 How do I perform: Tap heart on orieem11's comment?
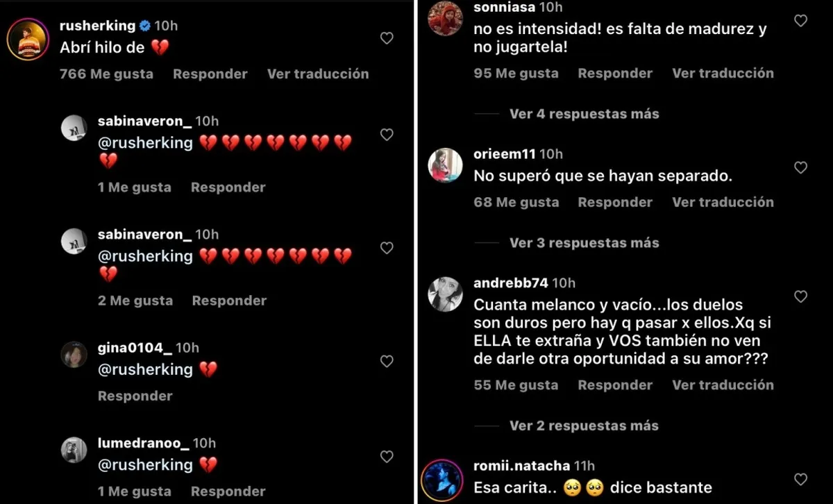tap(800, 167)
